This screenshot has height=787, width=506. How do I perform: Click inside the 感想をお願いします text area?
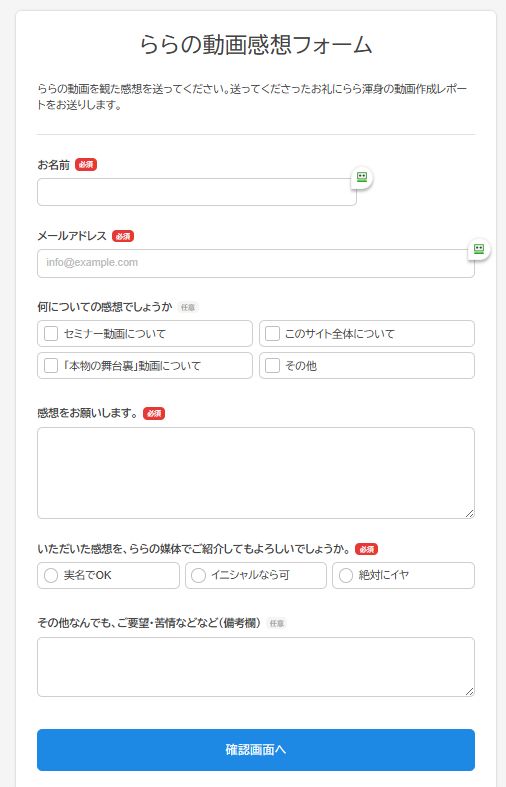coord(256,473)
